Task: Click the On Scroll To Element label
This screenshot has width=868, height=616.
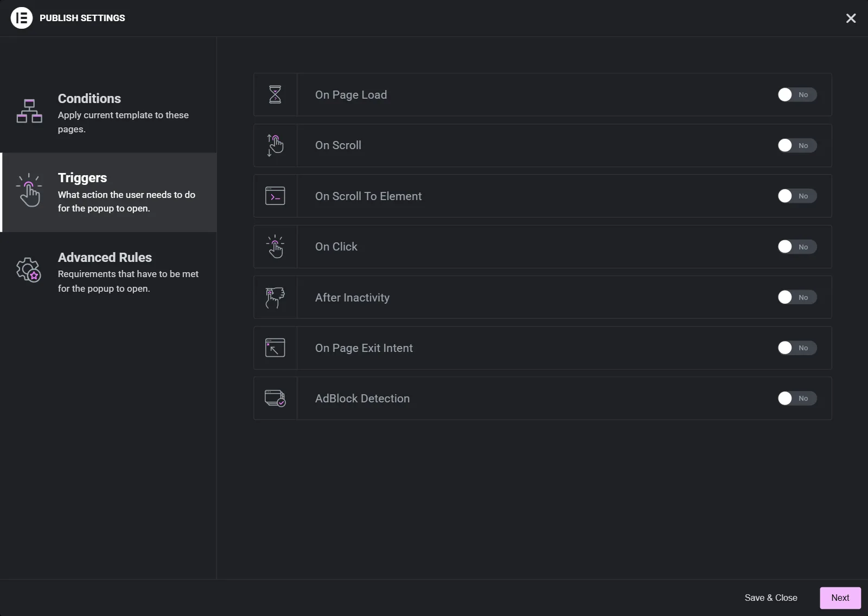Action: pos(368,196)
